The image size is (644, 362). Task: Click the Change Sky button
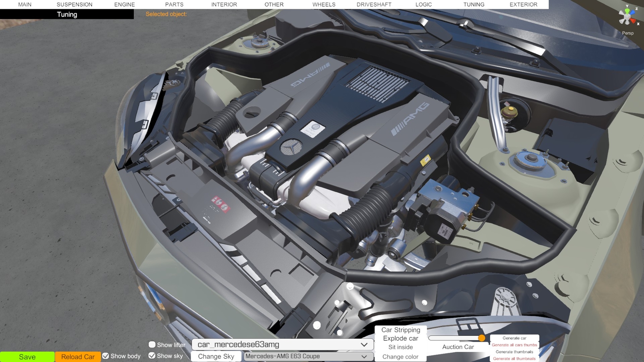coord(216,356)
